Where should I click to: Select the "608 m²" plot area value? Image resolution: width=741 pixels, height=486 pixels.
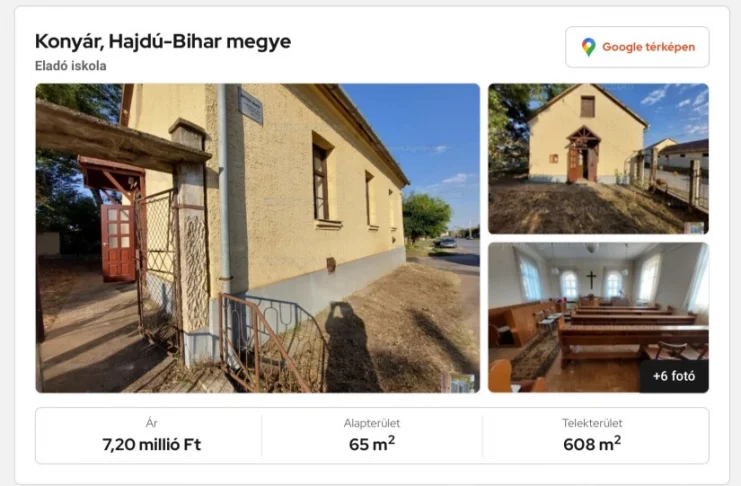click(x=592, y=443)
